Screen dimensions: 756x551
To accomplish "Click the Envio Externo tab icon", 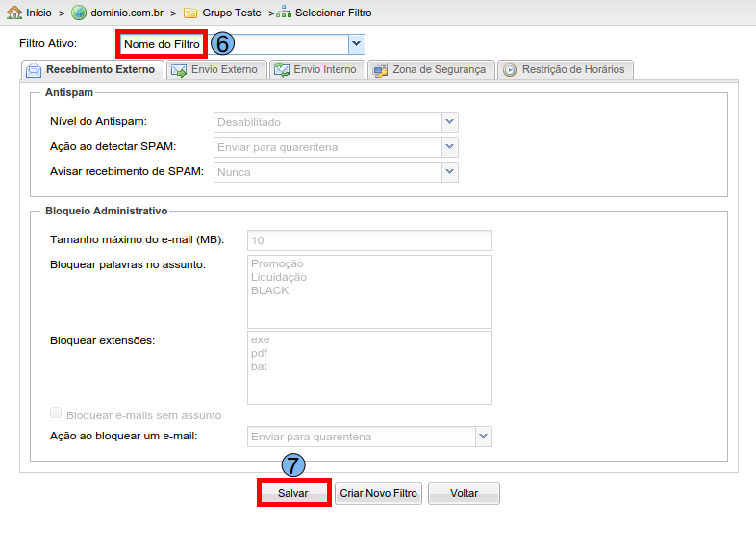I will pos(178,70).
